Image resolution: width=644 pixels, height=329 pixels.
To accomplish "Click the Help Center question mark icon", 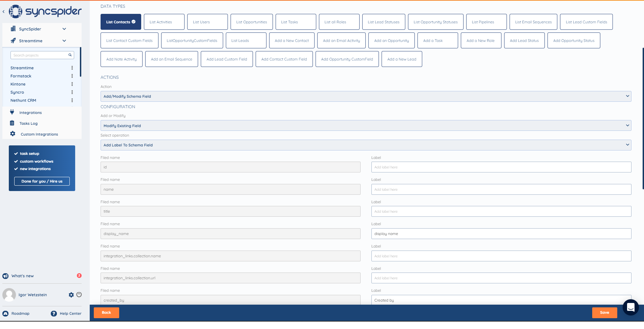I will tap(54, 313).
